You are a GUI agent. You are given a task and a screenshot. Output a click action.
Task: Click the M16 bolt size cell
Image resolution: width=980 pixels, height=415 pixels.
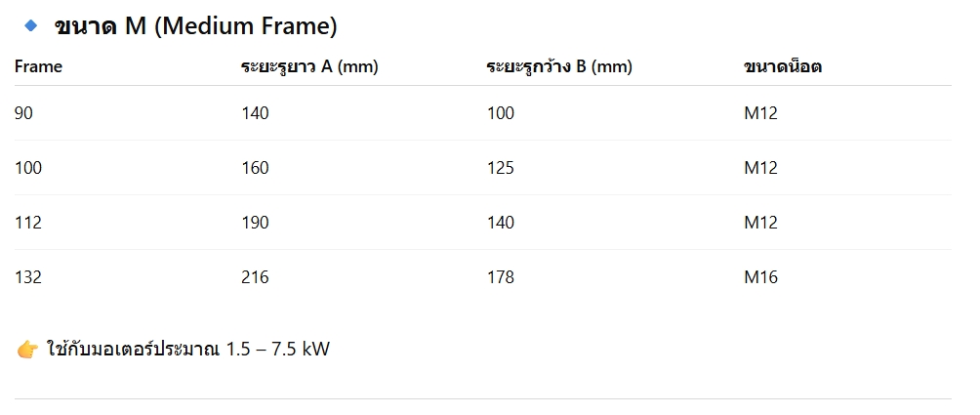(x=760, y=277)
